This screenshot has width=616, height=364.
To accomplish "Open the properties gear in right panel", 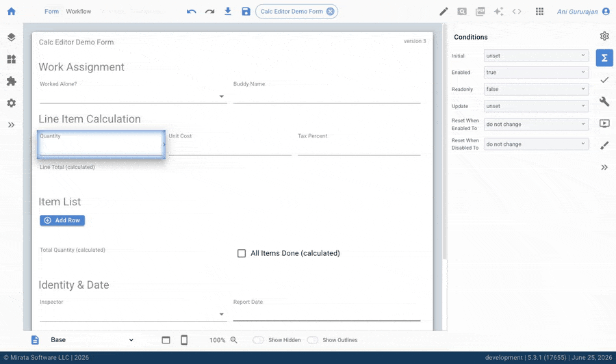I will point(604,36).
